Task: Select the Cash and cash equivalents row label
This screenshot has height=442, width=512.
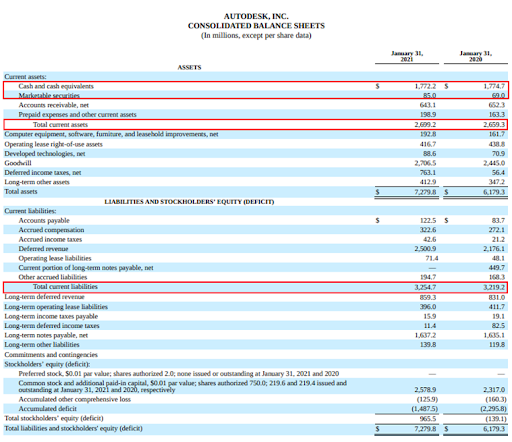Action: 56,86
